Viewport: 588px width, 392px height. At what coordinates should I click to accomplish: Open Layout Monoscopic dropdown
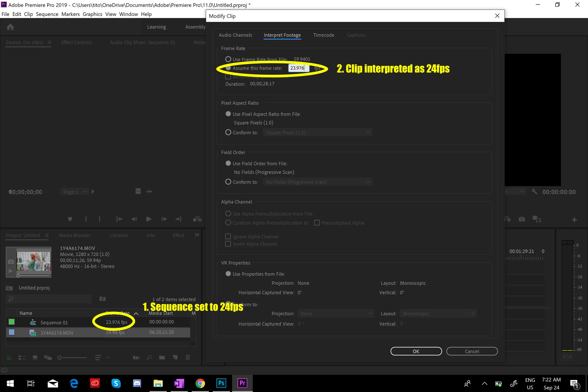[438, 313]
